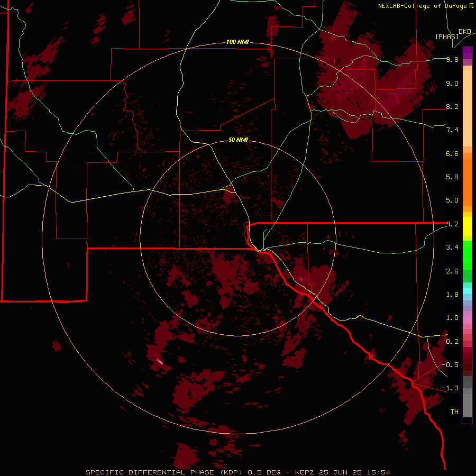Click the "SPECIFIC DIFFERENTIAL PHASE (KDP)" product title
The image size is (476, 476).
pos(164,472)
